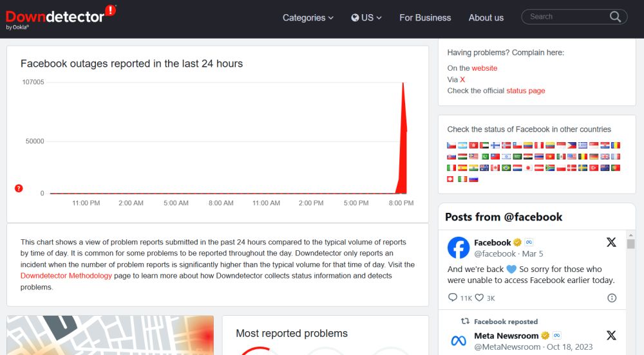Click the X logo on Meta Newsroom post
Image resolution: width=644 pixels, height=355 pixels.
click(611, 335)
